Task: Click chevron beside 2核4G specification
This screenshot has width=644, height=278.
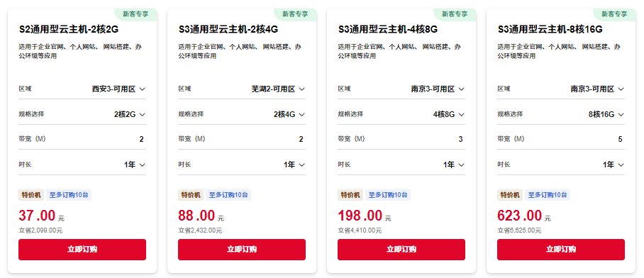Action: pyautogui.click(x=302, y=115)
